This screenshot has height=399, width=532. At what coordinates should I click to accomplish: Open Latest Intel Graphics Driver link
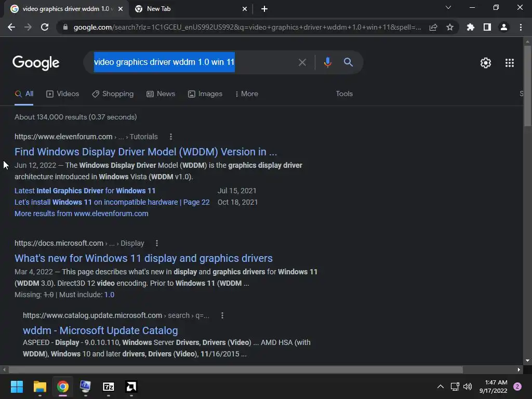coord(85,191)
